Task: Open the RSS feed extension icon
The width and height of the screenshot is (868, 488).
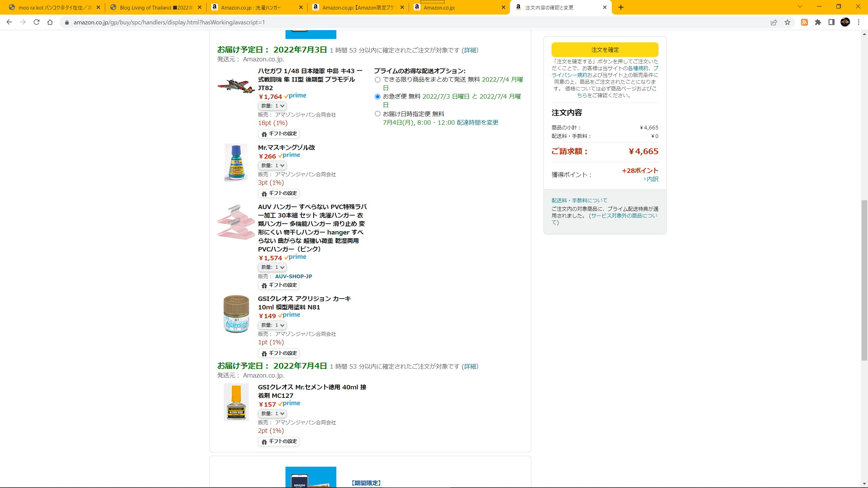Action: pos(804,22)
